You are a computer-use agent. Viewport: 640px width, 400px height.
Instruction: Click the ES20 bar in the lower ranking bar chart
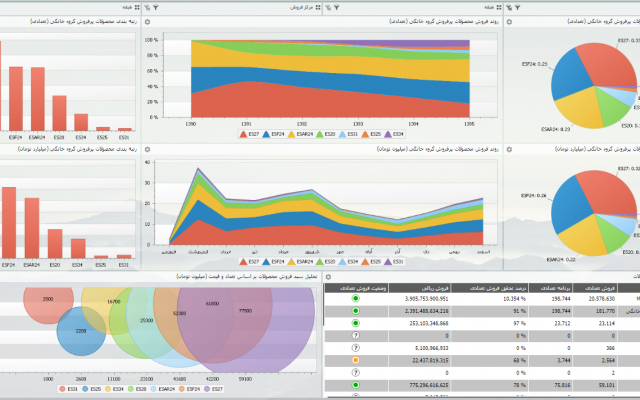pyautogui.click(x=55, y=243)
